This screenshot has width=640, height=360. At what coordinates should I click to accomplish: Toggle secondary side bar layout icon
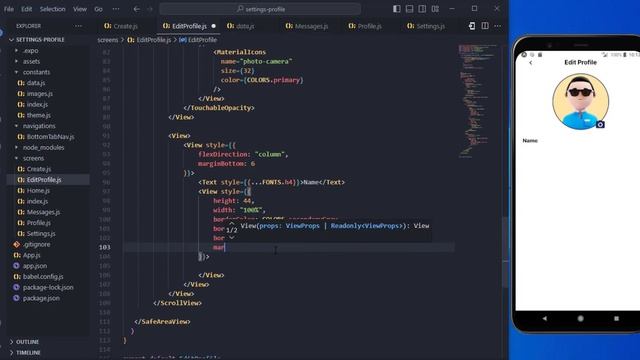(422, 9)
